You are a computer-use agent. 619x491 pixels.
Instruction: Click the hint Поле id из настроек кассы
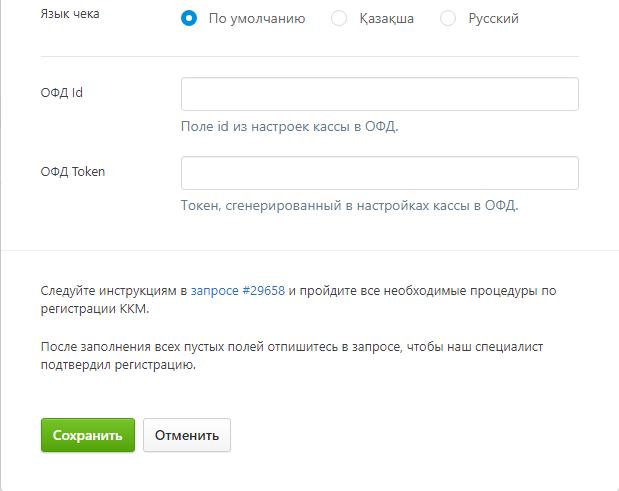[289, 126]
